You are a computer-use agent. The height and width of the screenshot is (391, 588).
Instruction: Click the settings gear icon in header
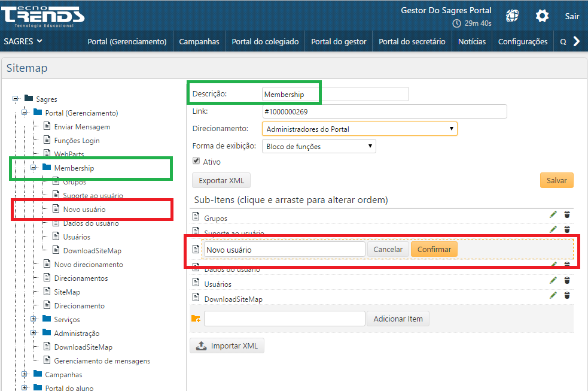point(542,16)
